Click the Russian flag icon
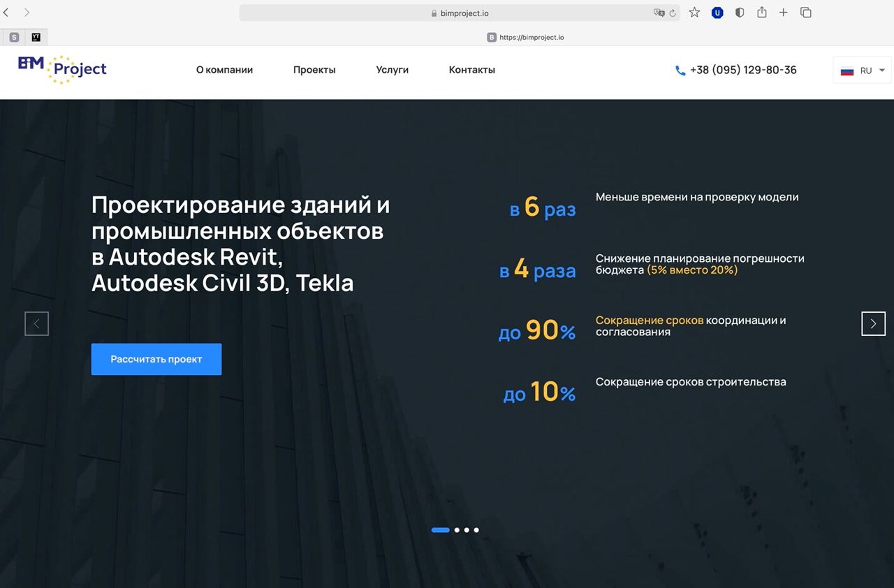 coord(847,71)
